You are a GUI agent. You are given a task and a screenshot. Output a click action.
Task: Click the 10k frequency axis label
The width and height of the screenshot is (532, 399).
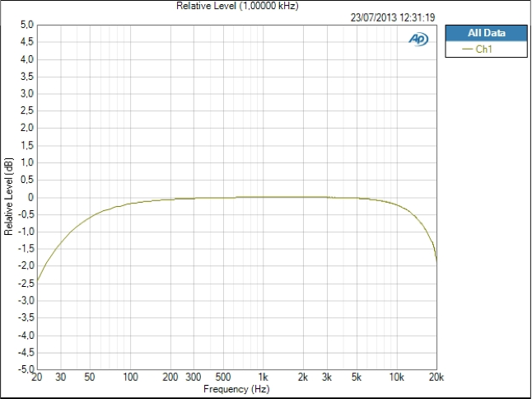[396, 377]
